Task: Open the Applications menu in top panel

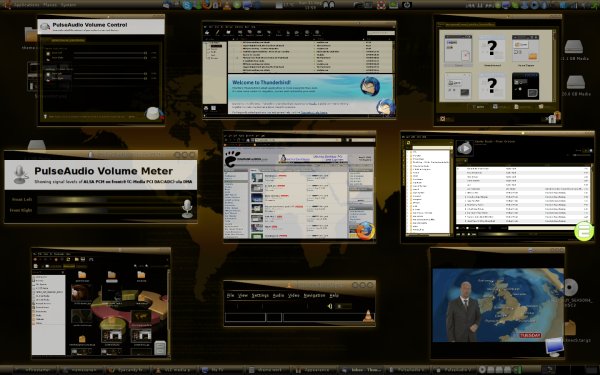Action: point(26,5)
